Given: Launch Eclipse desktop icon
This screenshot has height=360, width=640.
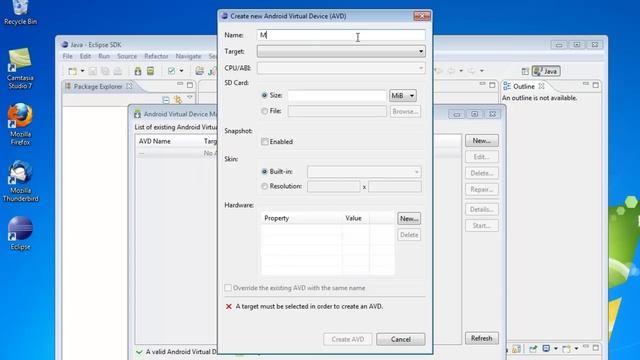Looking at the screenshot, I should (x=20, y=233).
